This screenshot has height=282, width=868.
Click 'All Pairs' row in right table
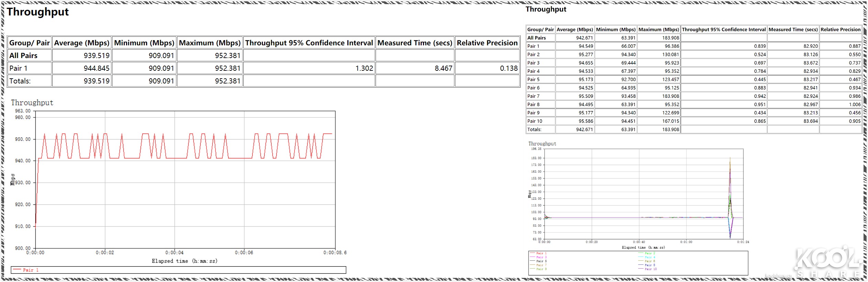[x=536, y=38]
